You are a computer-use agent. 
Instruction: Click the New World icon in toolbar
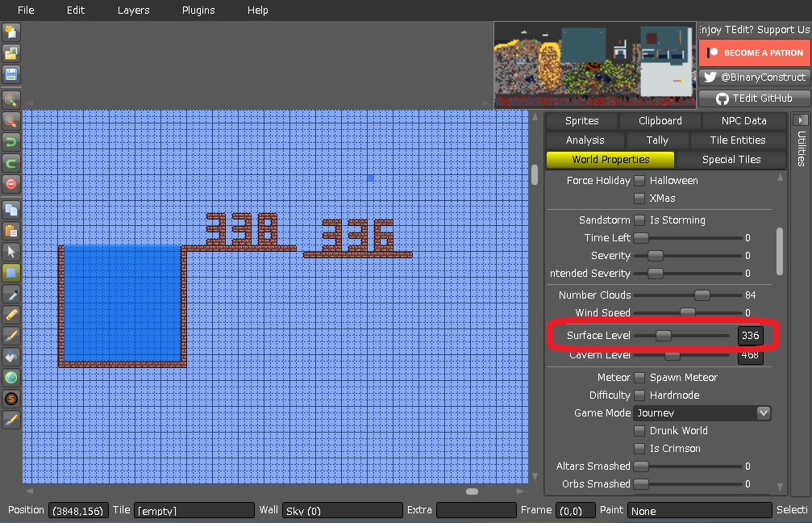tap(11, 32)
